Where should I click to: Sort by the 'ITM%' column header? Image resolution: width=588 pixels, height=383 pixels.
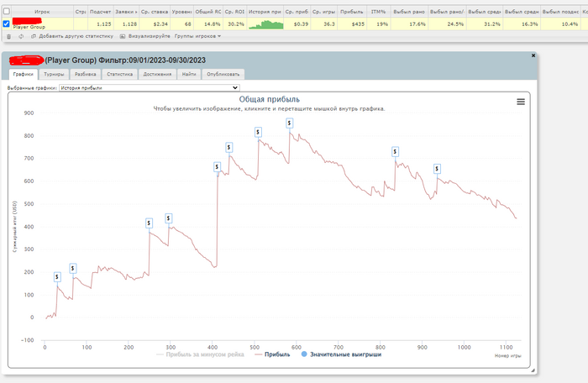(x=378, y=12)
